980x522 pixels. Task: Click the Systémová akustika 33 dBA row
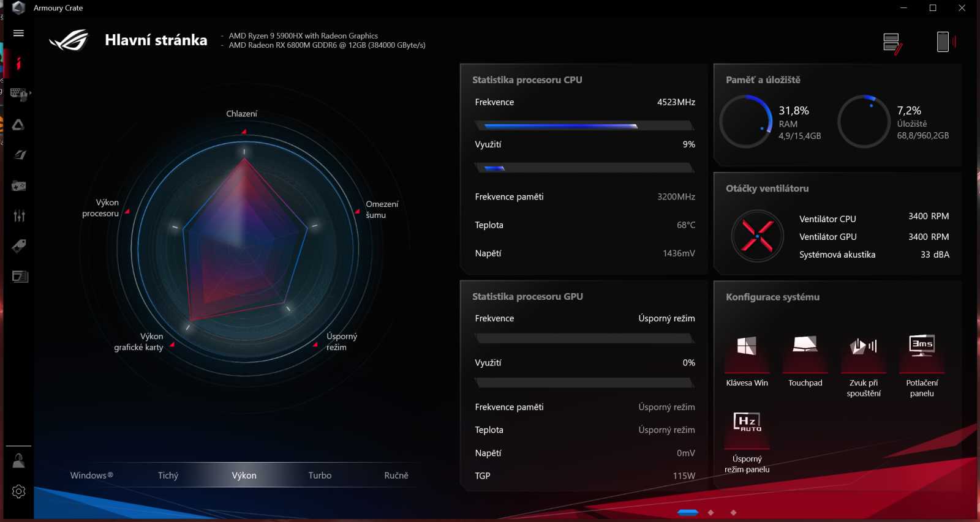coord(874,255)
